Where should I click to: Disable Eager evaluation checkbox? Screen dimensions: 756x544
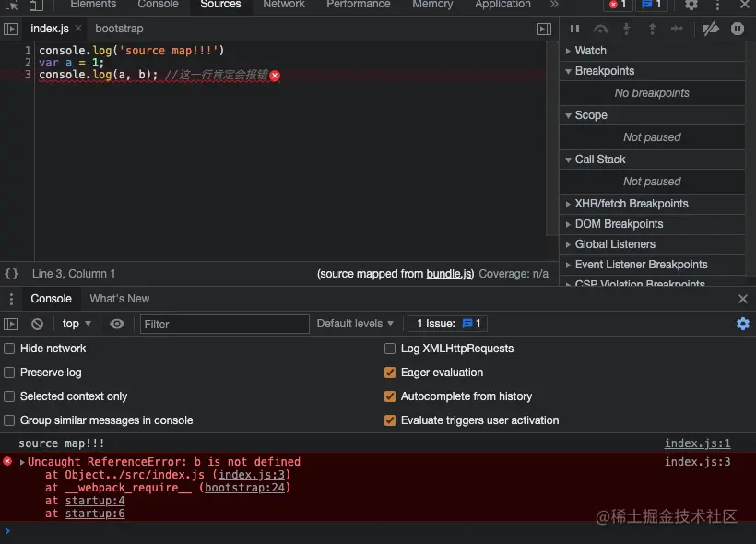tap(390, 373)
